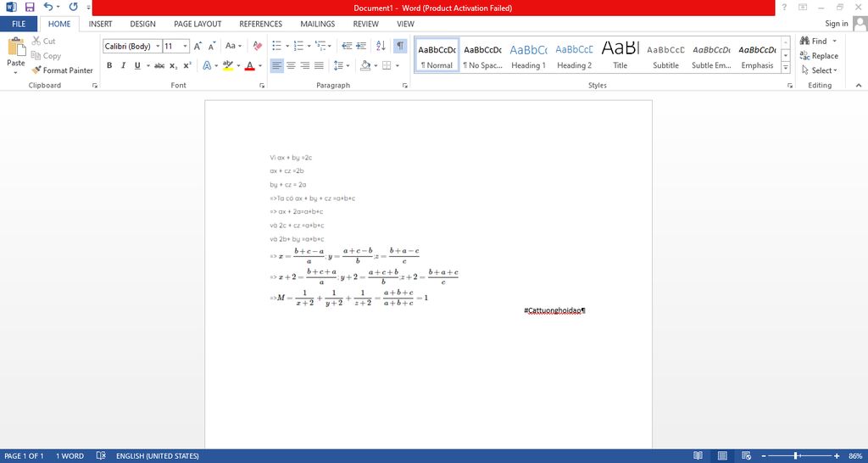Click the Save icon in Quick Access Toolbar
Viewport: 868px width, 463px height.
(x=30, y=7)
